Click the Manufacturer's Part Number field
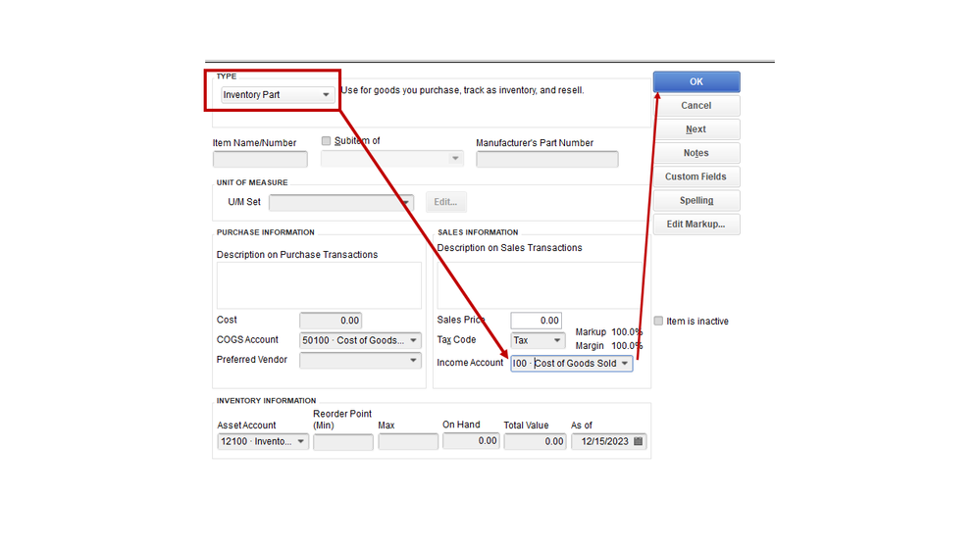Viewport: 980px width, 551px height. (x=546, y=159)
